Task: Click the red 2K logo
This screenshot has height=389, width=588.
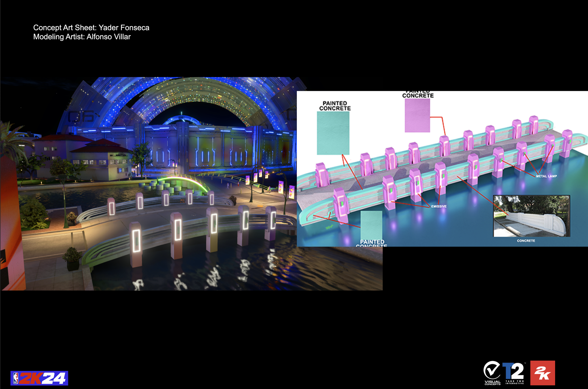Action: [542, 373]
